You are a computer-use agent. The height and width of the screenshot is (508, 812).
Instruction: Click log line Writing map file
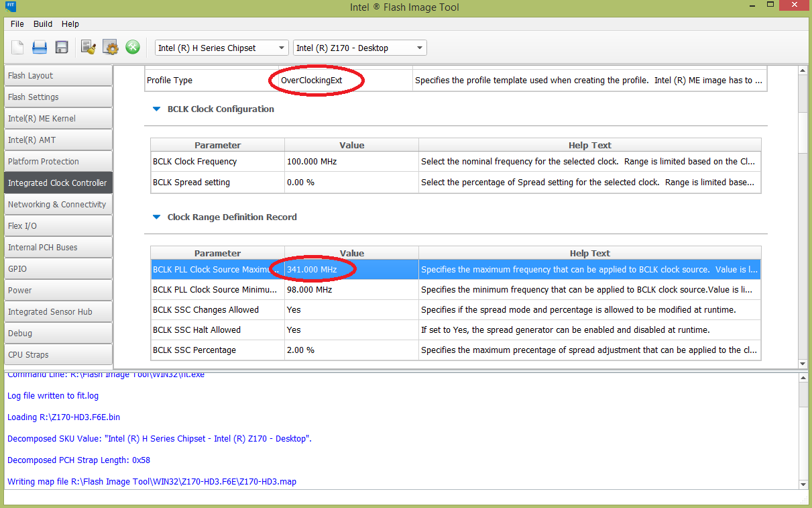[152, 482]
